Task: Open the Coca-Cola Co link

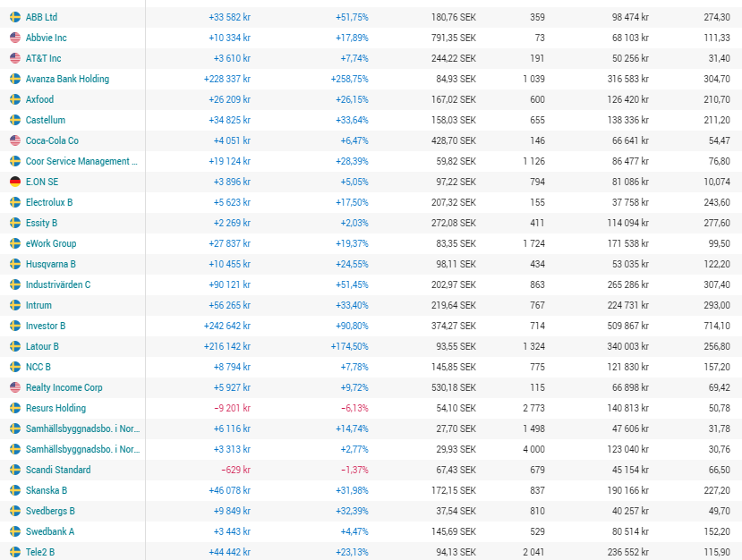Action: pyautogui.click(x=52, y=140)
